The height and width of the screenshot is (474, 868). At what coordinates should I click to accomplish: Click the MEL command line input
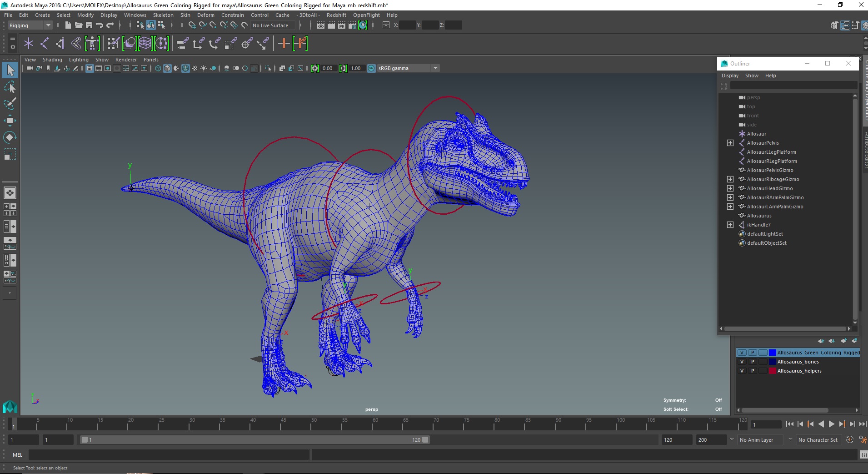[x=169, y=455]
